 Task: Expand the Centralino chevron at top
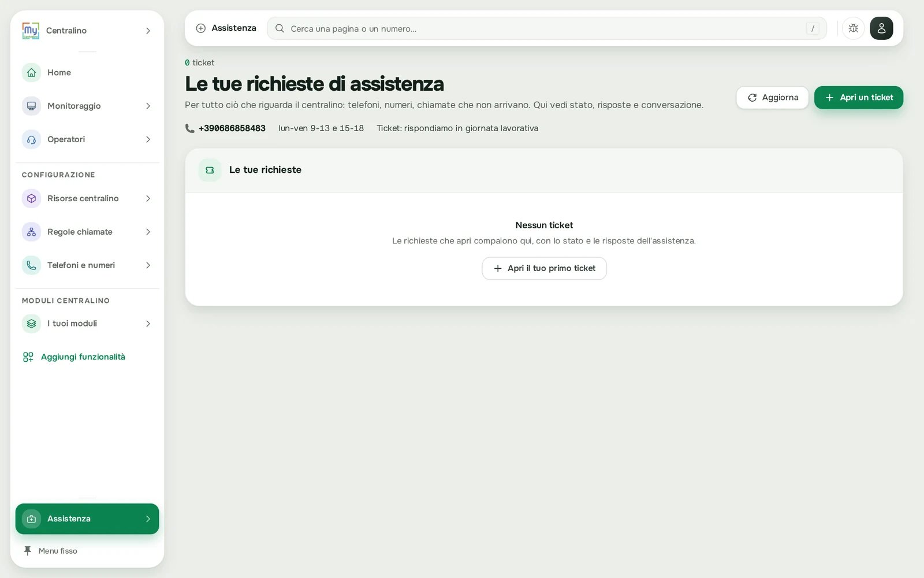(148, 31)
